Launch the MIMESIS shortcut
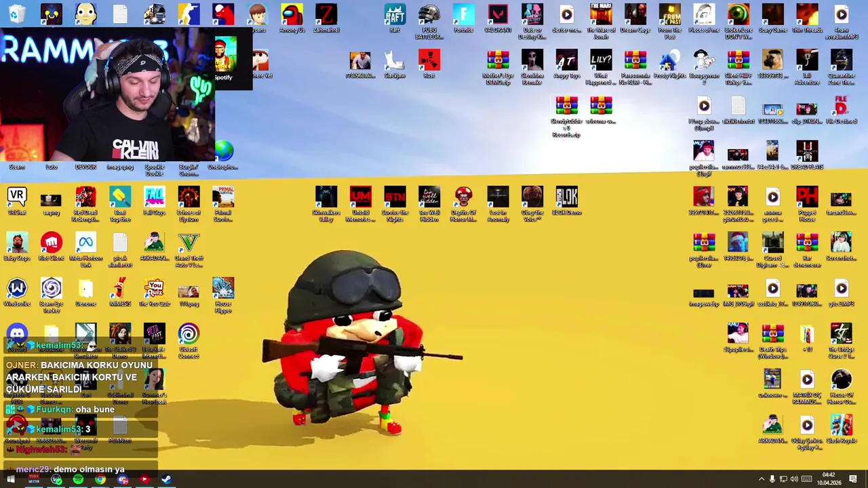The image size is (868, 488). 120,293
